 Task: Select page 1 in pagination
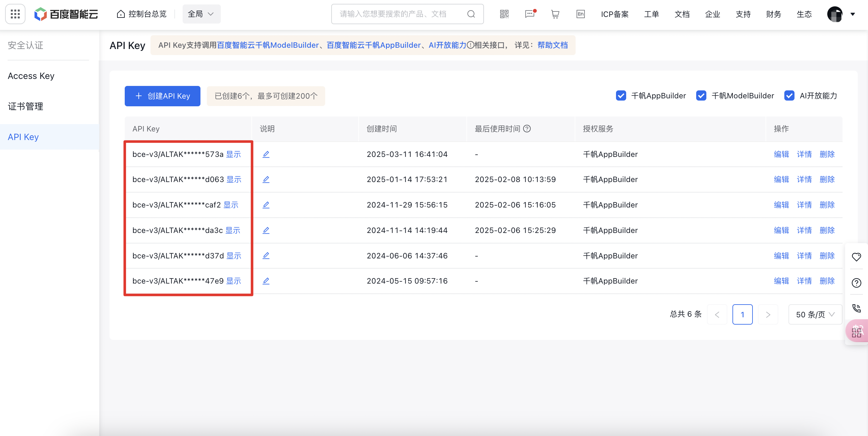(742, 314)
